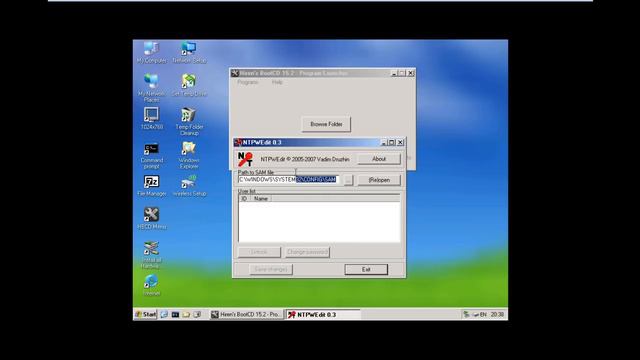Click the system clock showing 20:38
Image resolution: width=640 pixels, height=360 pixels.
(x=497, y=314)
